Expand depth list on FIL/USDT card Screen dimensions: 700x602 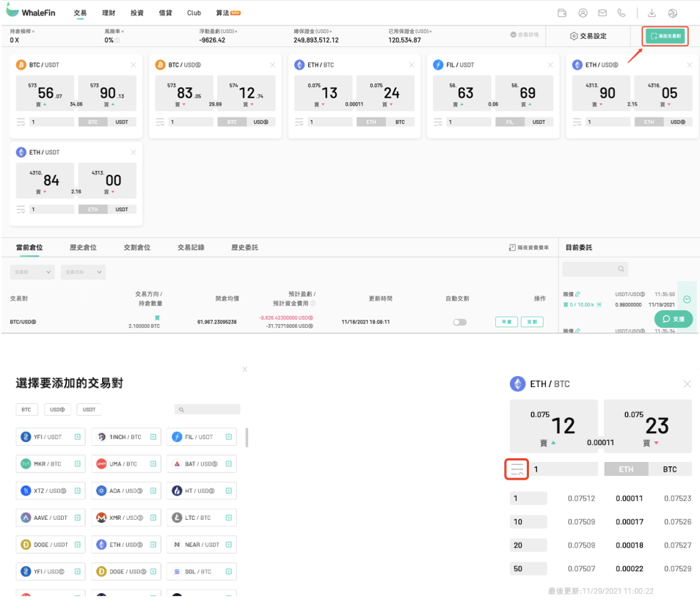click(438, 122)
